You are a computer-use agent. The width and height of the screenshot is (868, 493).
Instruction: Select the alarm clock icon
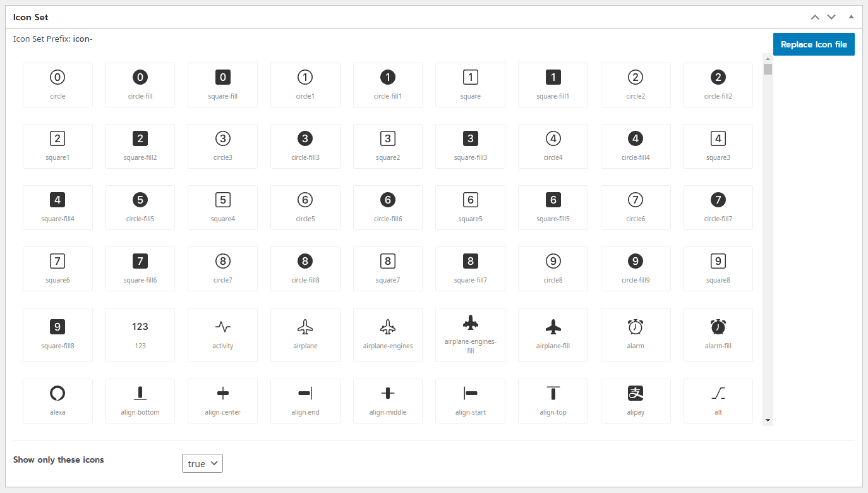(635, 334)
